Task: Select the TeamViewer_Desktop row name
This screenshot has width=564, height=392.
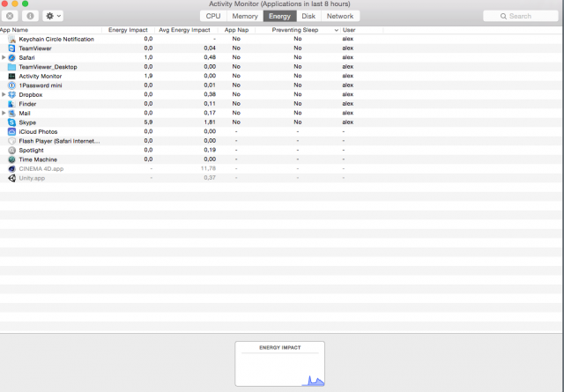Action: tap(48, 67)
